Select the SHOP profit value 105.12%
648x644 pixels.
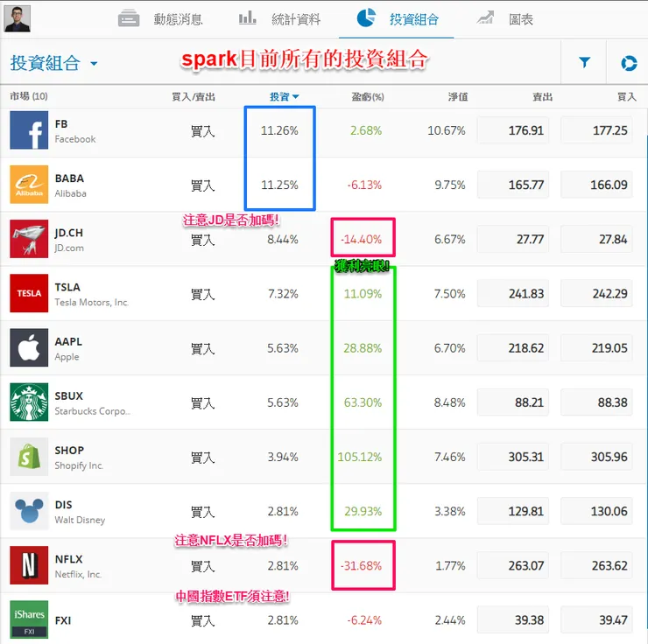[x=360, y=457]
